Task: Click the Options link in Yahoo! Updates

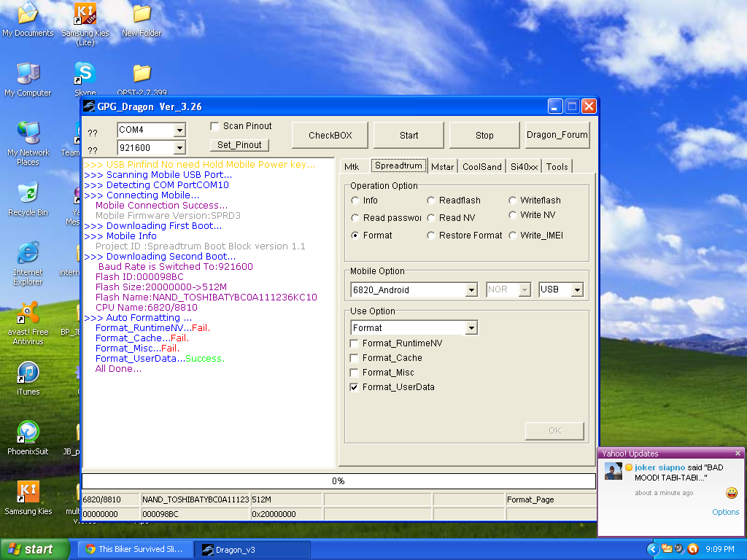Action: pyautogui.click(x=725, y=512)
